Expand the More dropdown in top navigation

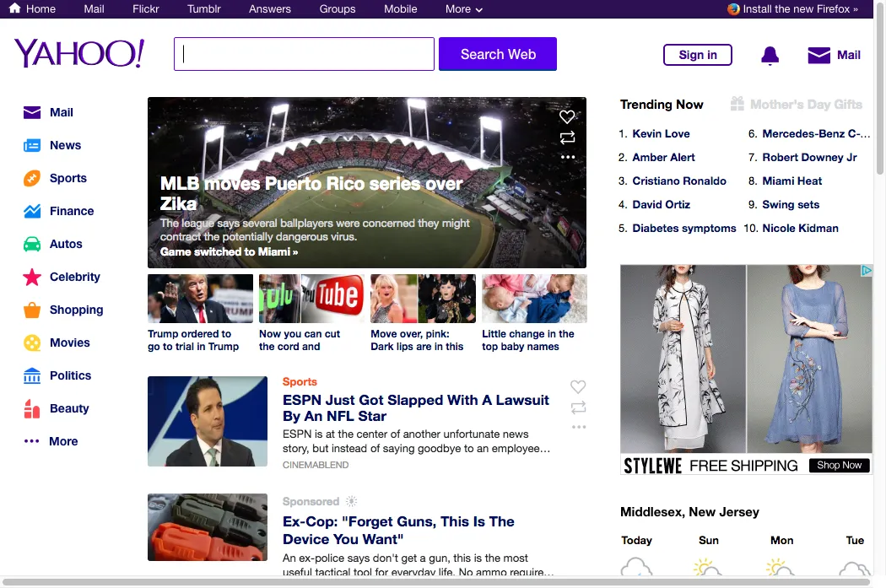[463, 9]
